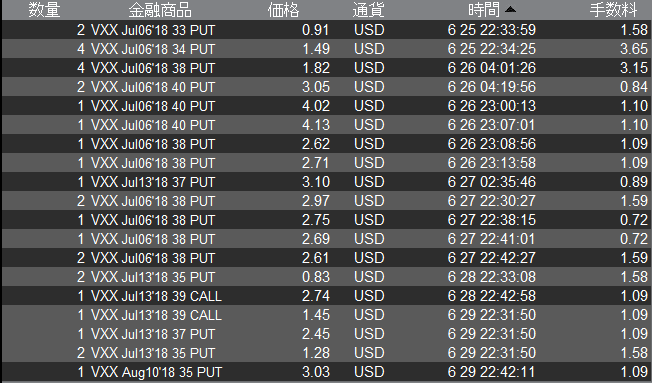Select the trade executed at 6 26 04:01:26

(x=326, y=68)
